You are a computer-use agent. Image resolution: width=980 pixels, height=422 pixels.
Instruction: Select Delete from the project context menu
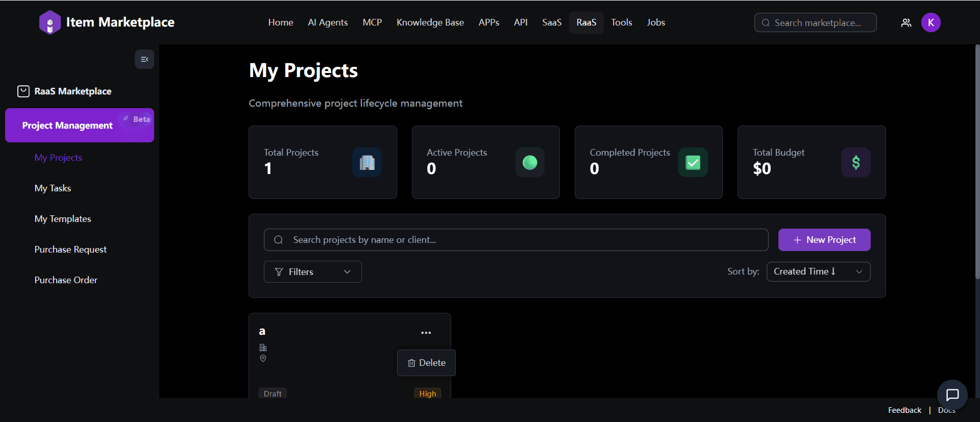coord(427,363)
